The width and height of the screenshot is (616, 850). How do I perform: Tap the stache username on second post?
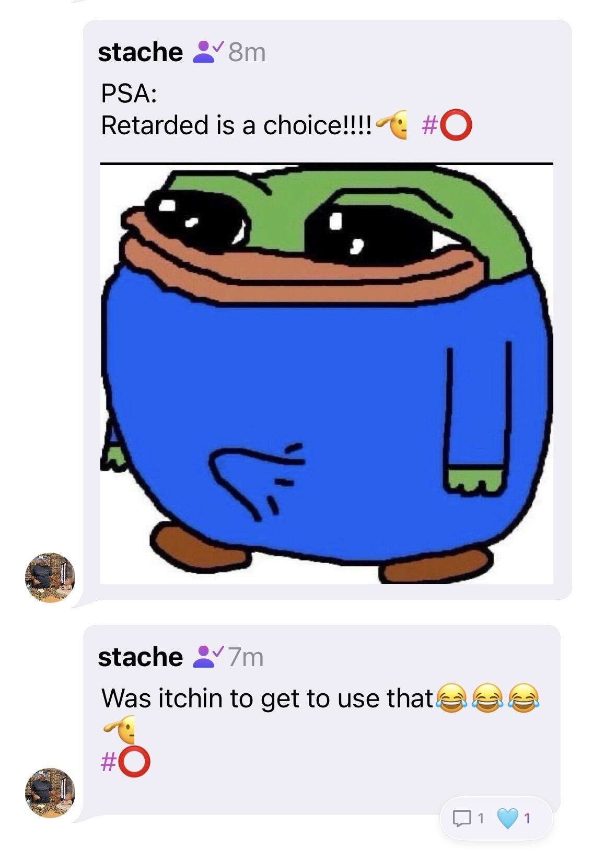pyautogui.click(x=140, y=657)
